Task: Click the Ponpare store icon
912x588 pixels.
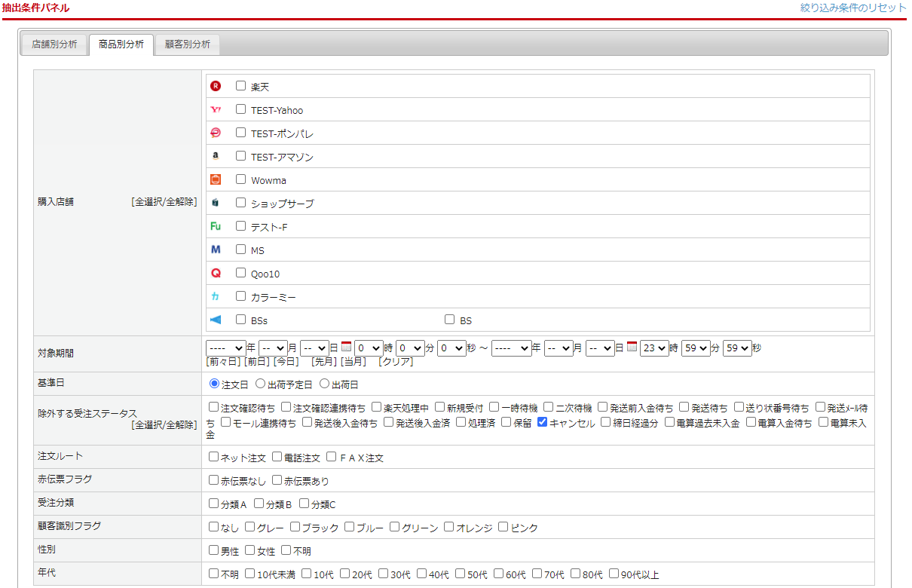Action: click(216, 133)
